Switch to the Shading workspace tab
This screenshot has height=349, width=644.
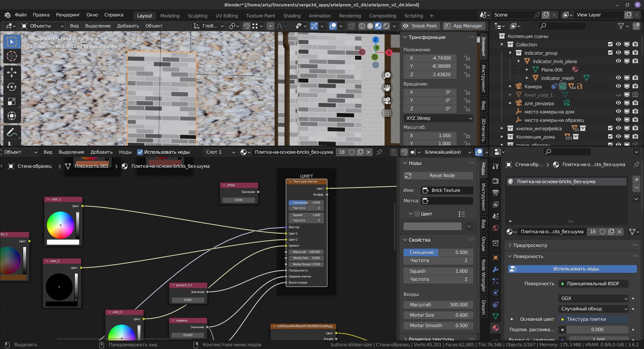tap(292, 16)
